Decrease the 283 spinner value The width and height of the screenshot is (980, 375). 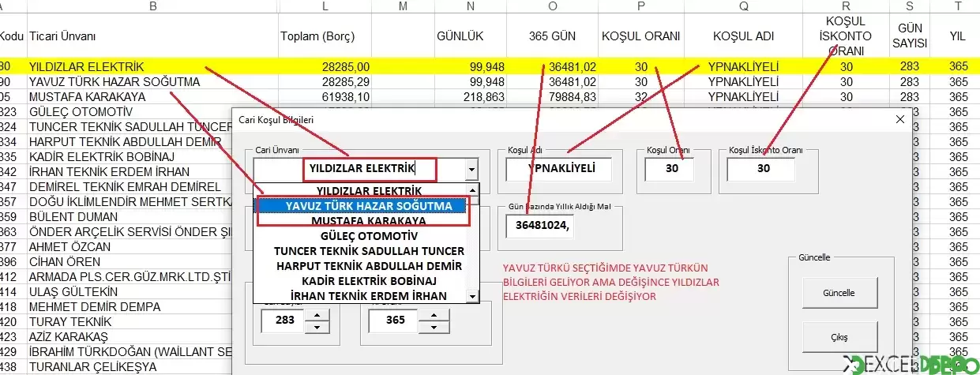click(x=317, y=328)
